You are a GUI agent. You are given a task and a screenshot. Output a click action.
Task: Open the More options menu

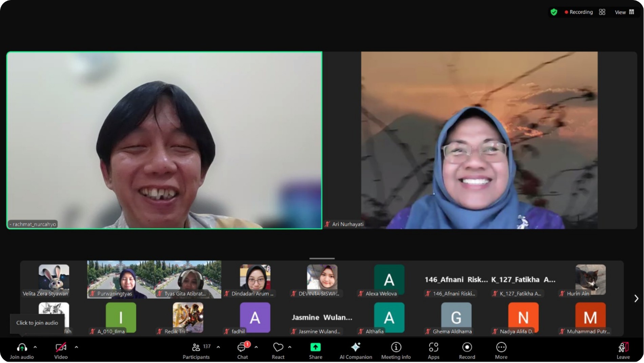pyautogui.click(x=501, y=350)
